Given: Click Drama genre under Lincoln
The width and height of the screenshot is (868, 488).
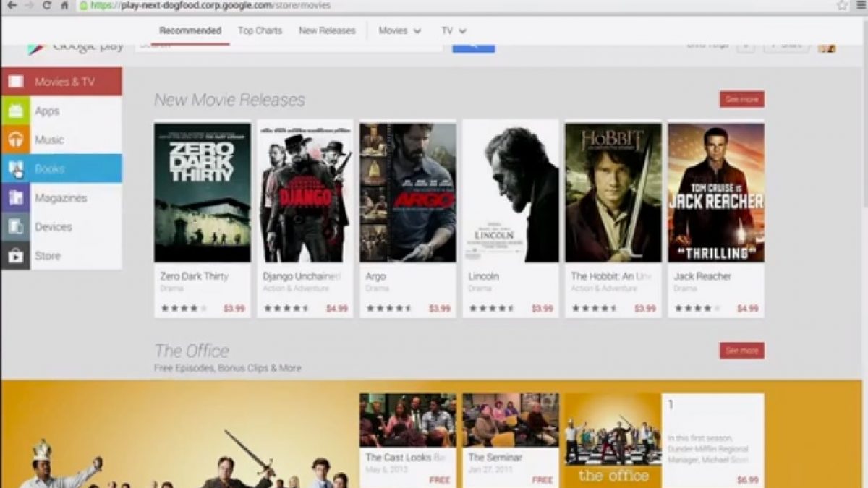Looking at the screenshot, I should tap(480, 288).
